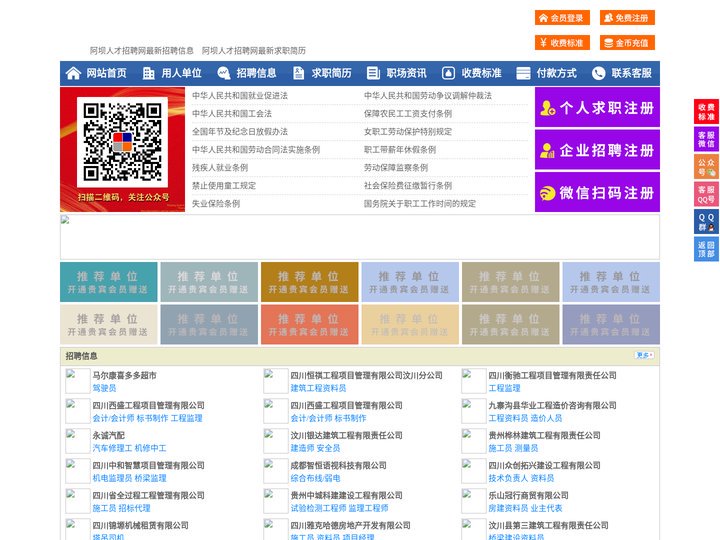Open 失业保险条例 link

(216, 203)
